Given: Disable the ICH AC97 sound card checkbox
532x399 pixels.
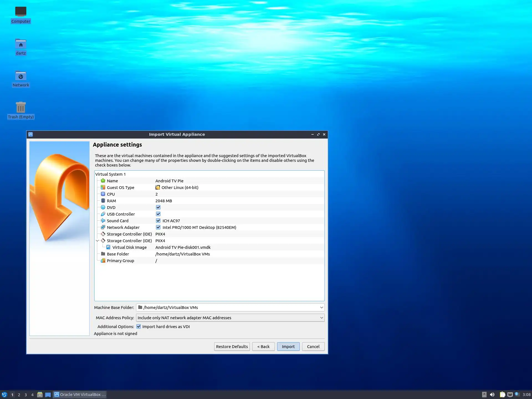Looking at the screenshot, I should pyautogui.click(x=158, y=221).
